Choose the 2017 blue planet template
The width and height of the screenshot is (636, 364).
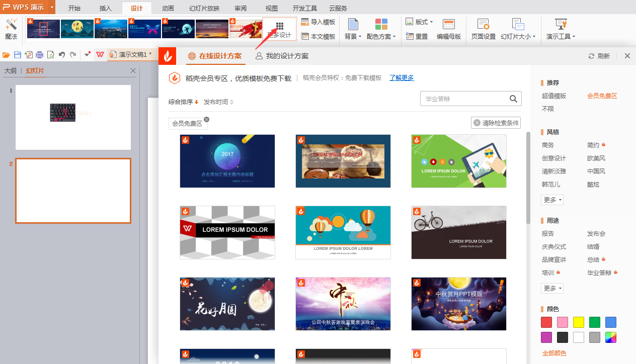tap(227, 161)
